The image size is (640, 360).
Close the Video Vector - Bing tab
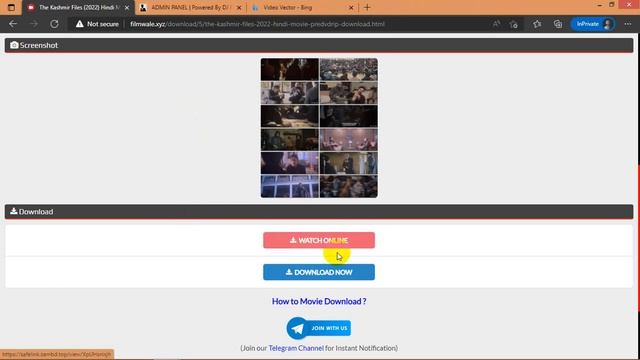click(351, 7)
